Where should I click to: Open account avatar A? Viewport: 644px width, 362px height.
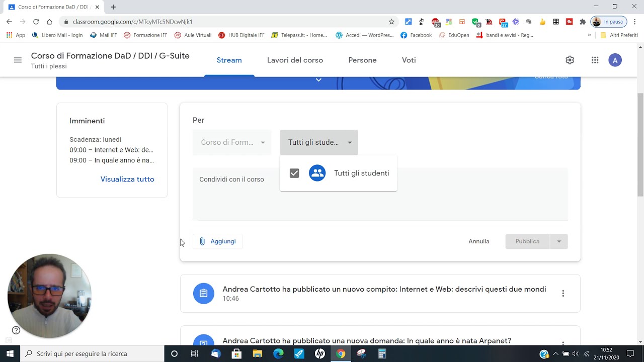615,60
